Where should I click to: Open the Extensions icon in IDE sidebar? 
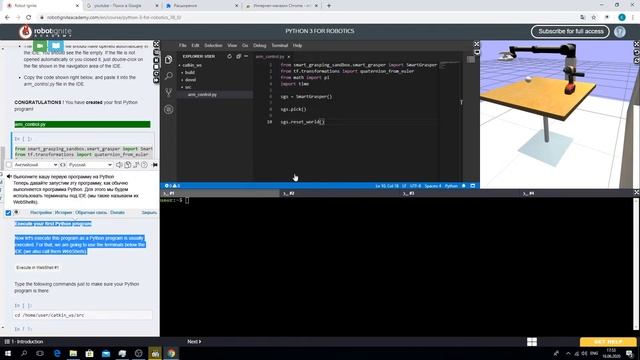(x=169, y=109)
